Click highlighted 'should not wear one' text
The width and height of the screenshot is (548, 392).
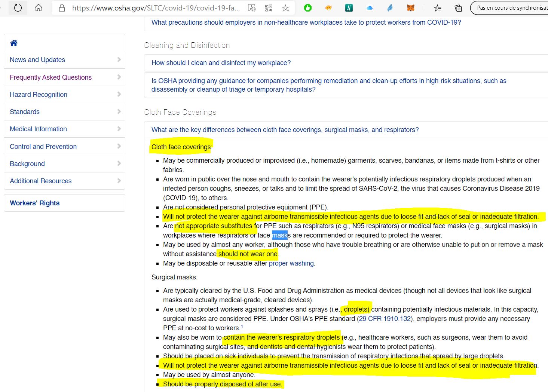pyautogui.click(x=248, y=254)
